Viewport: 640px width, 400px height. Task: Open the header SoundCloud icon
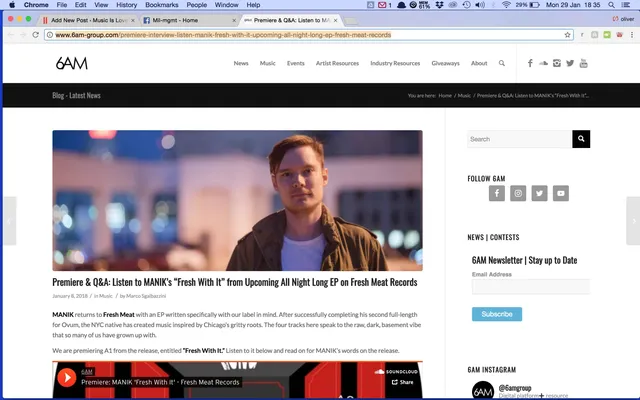click(543, 63)
